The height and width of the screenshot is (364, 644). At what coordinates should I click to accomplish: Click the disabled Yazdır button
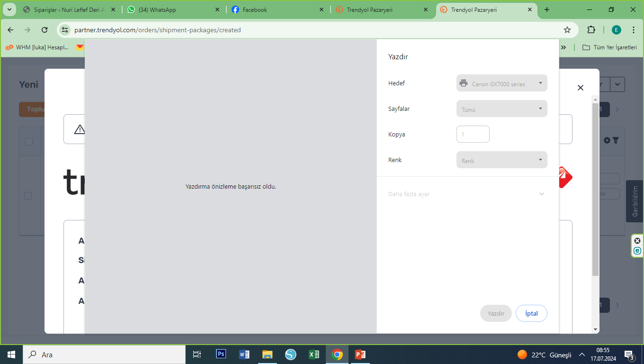pos(496,313)
